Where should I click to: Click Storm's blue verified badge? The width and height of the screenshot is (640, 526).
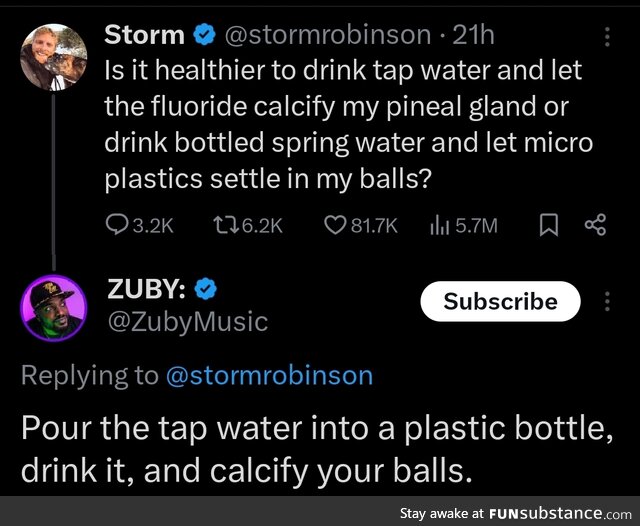pos(203,35)
